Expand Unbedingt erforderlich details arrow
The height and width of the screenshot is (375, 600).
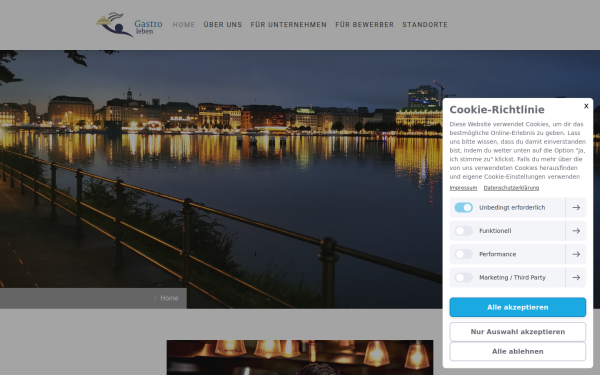[576, 207]
